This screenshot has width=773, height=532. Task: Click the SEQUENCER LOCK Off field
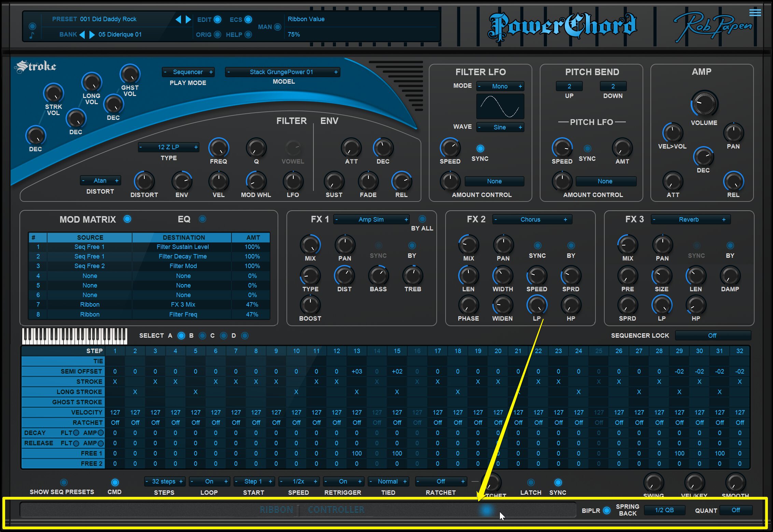(713, 336)
